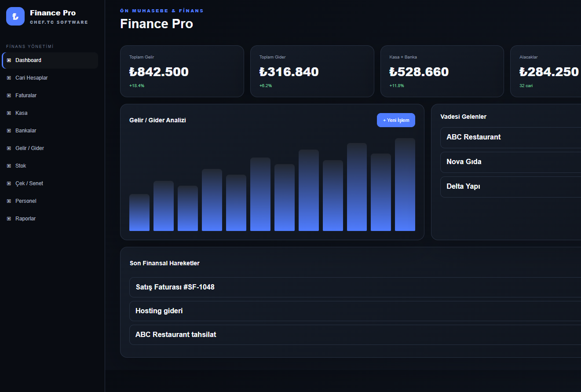Select Nova Gıda in Vadesi Gelenler

pos(511,162)
